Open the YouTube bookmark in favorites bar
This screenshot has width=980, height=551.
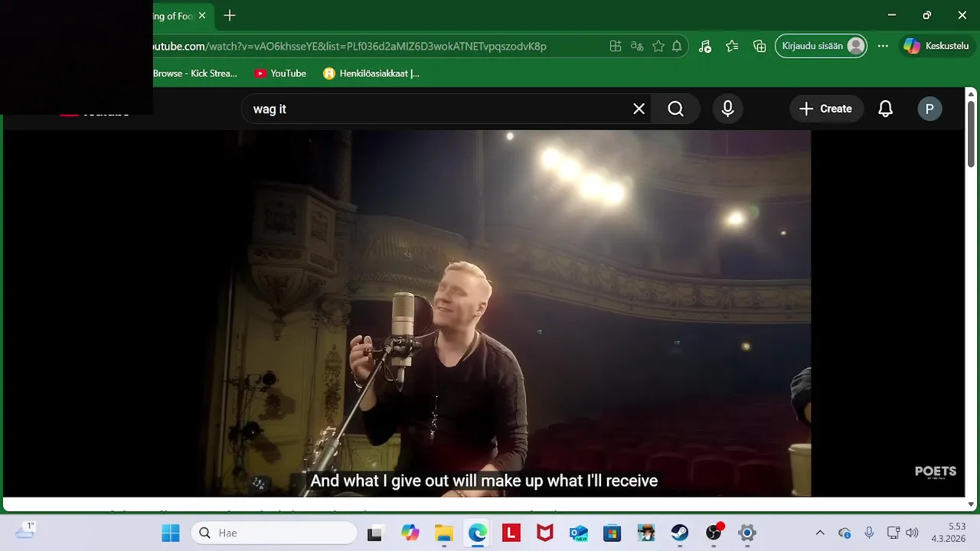pos(280,73)
